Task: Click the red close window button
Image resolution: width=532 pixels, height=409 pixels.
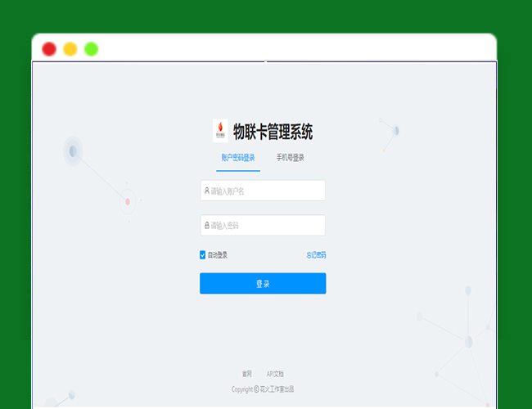Action: pos(49,49)
